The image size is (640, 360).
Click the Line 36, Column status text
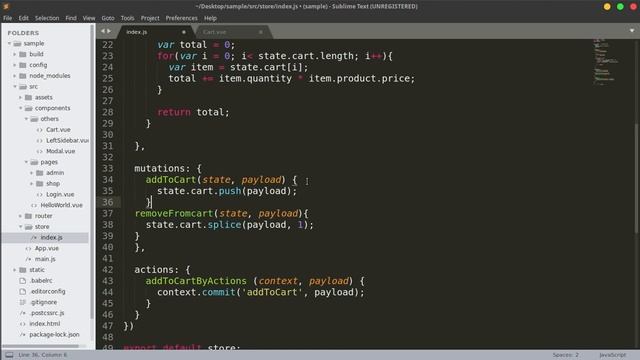click(43, 355)
